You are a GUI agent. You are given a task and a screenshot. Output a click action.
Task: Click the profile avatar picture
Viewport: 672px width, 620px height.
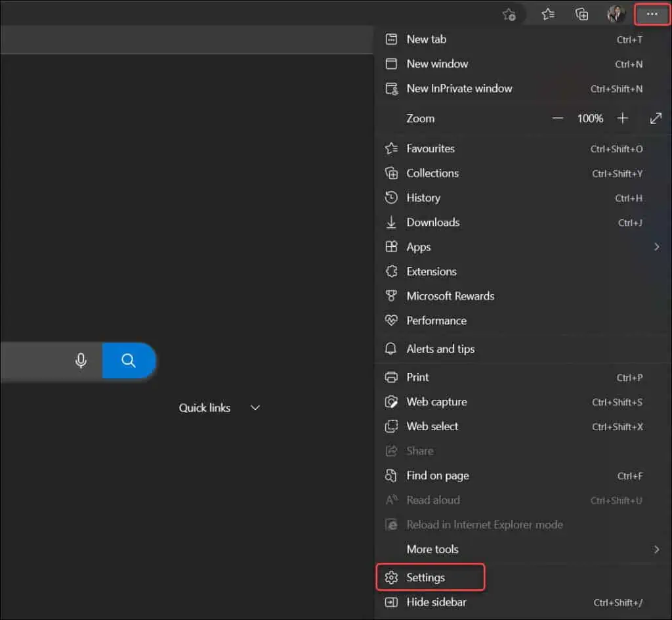click(616, 14)
